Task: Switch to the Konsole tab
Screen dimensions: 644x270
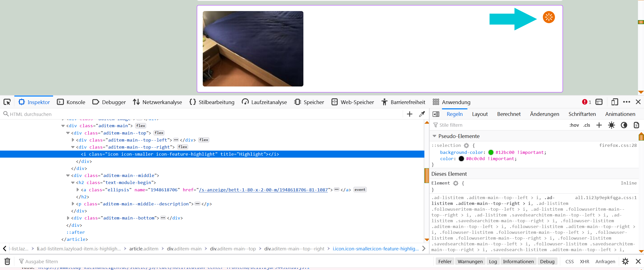Action: 71,102
